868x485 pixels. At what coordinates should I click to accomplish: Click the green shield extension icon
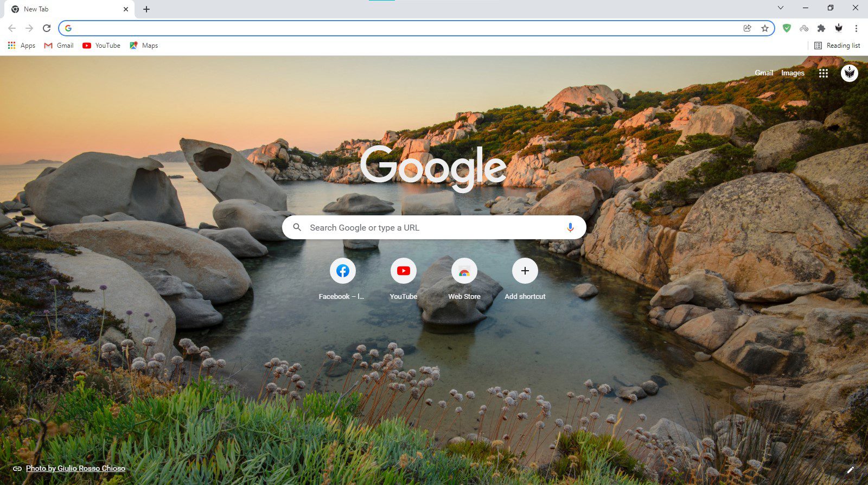[x=787, y=28]
